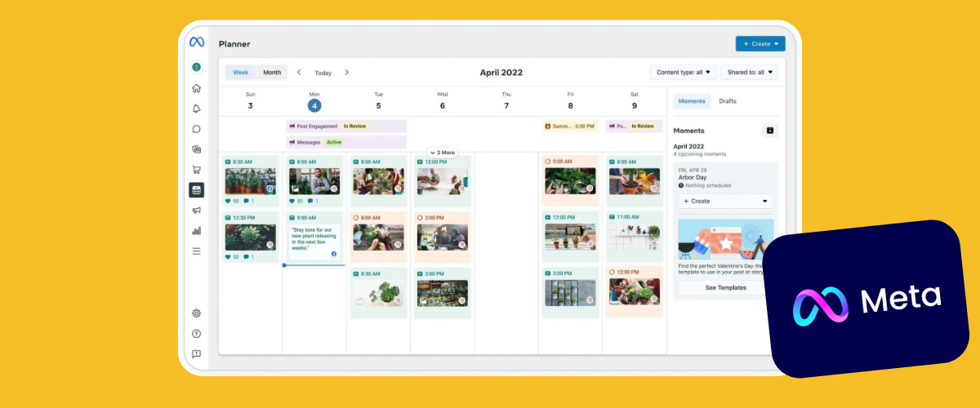980x408 pixels.
Task: Select the Moments tab
Action: pyautogui.click(x=692, y=101)
